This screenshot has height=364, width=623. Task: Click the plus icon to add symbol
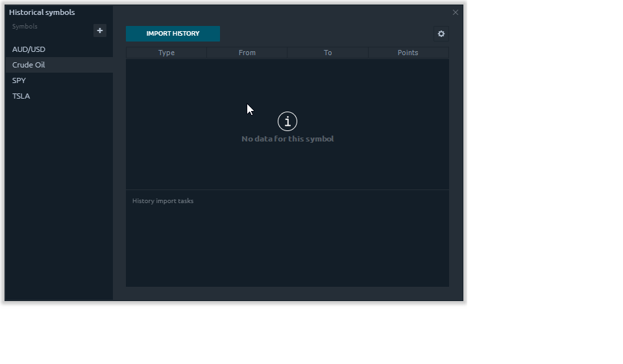click(x=100, y=30)
